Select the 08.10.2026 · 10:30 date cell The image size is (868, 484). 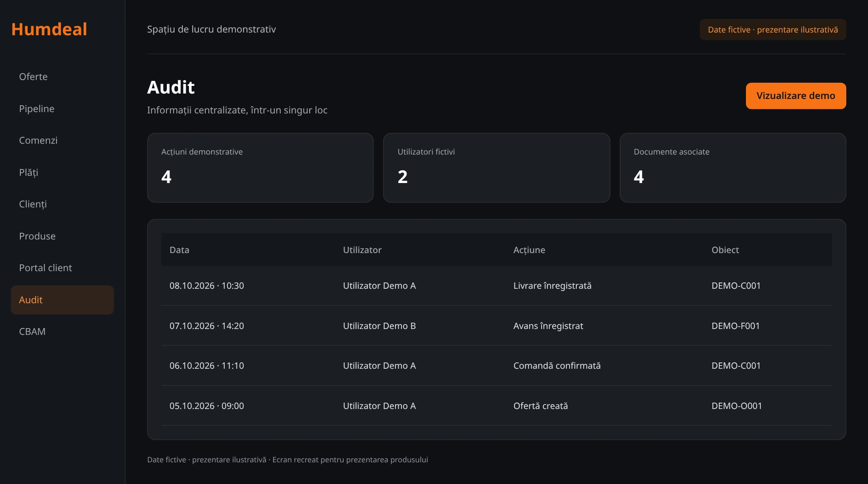pyautogui.click(x=207, y=286)
